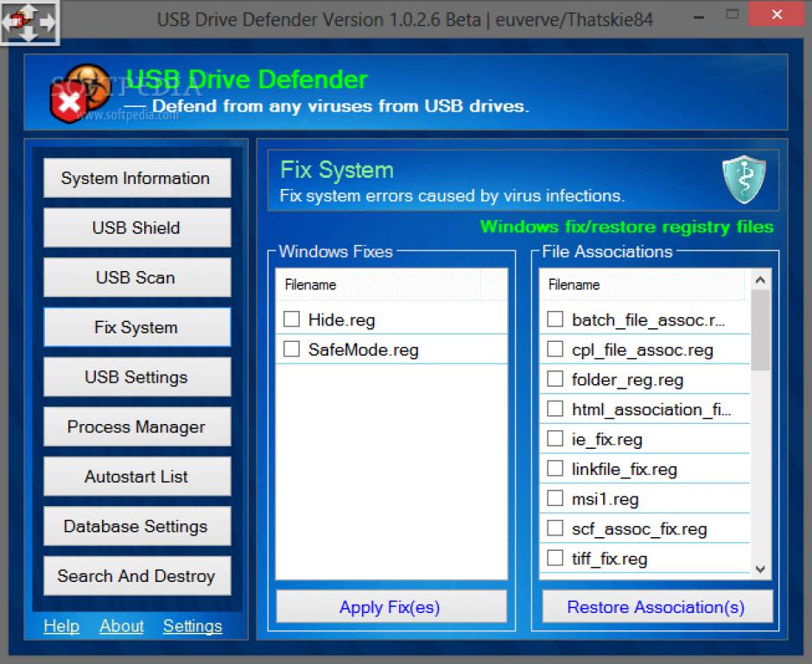
Task: Click the File Associations Filename column header
Action: (642, 285)
